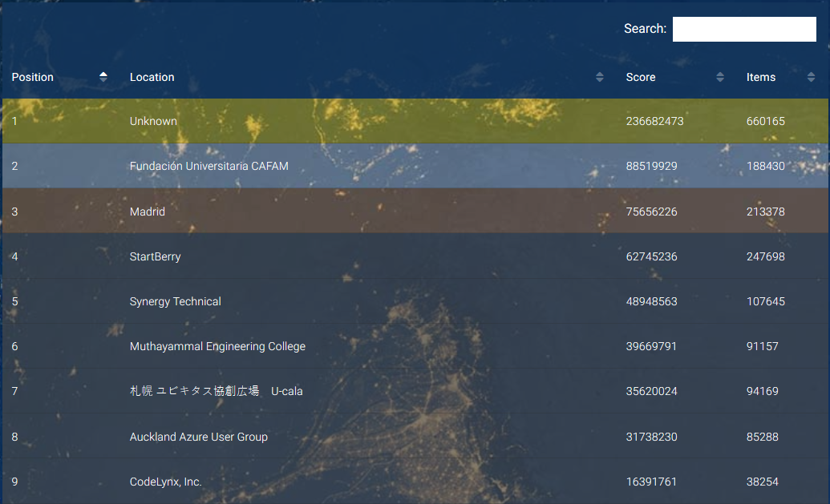Image resolution: width=830 pixels, height=504 pixels.
Task: Click score value 62745236
Action: [652, 256]
